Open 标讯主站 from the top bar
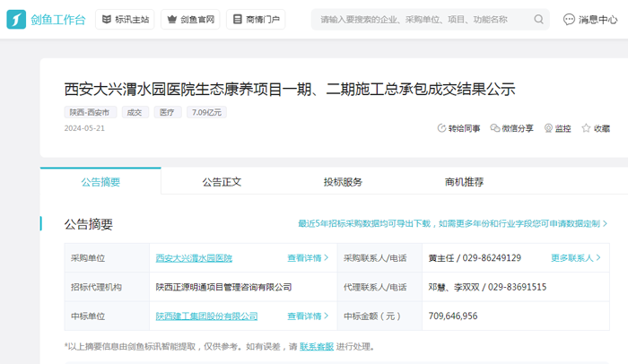The image size is (628, 364). pyautogui.click(x=124, y=19)
